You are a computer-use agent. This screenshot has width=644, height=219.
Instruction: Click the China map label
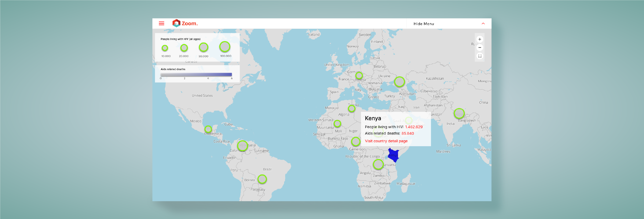483,102
